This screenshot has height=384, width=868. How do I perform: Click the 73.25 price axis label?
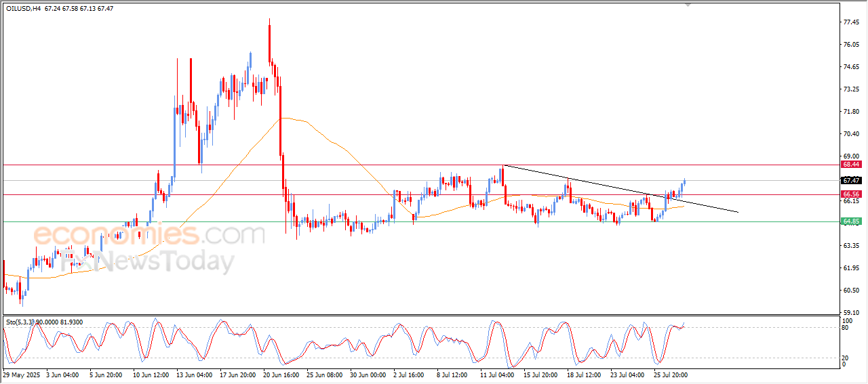[851, 89]
